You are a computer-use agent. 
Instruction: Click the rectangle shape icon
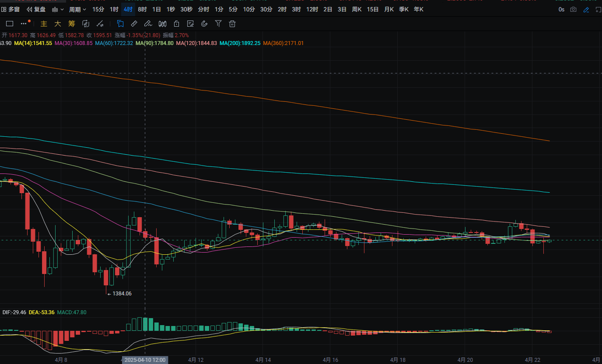10,24
